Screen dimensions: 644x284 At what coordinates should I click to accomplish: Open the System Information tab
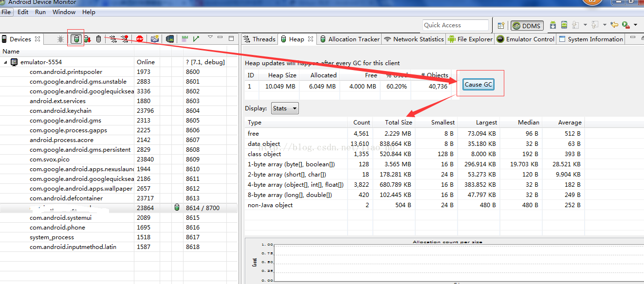click(591, 39)
